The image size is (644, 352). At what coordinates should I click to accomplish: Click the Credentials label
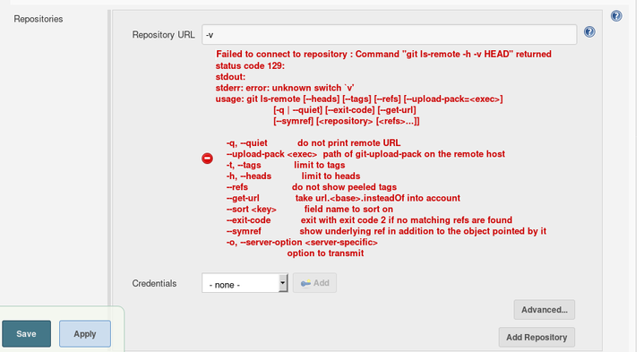click(x=154, y=283)
